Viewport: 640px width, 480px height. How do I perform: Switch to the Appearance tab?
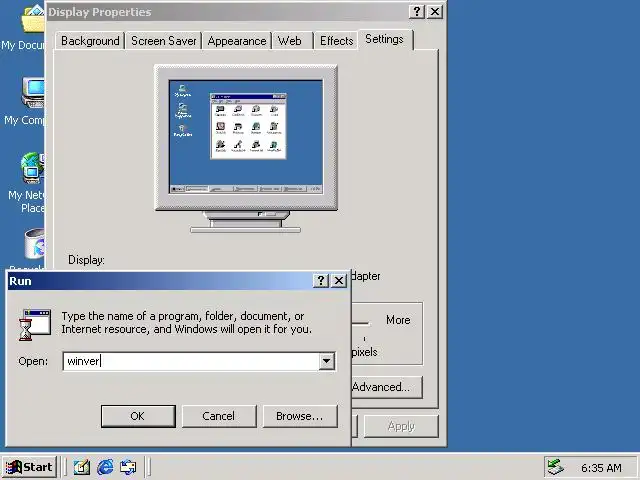coord(237,41)
